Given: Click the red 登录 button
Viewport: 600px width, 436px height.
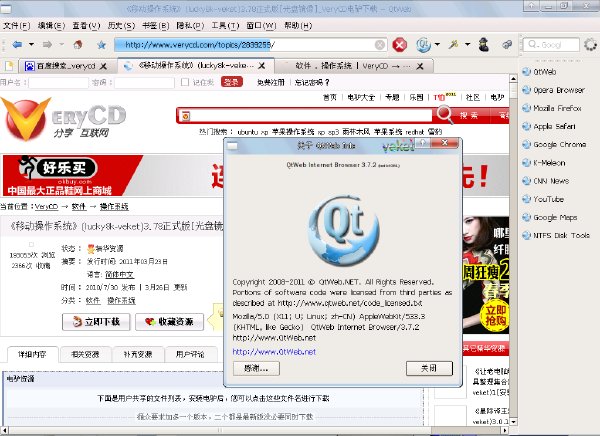Looking at the screenshot, I should pyautogui.click(x=232, y=82).
